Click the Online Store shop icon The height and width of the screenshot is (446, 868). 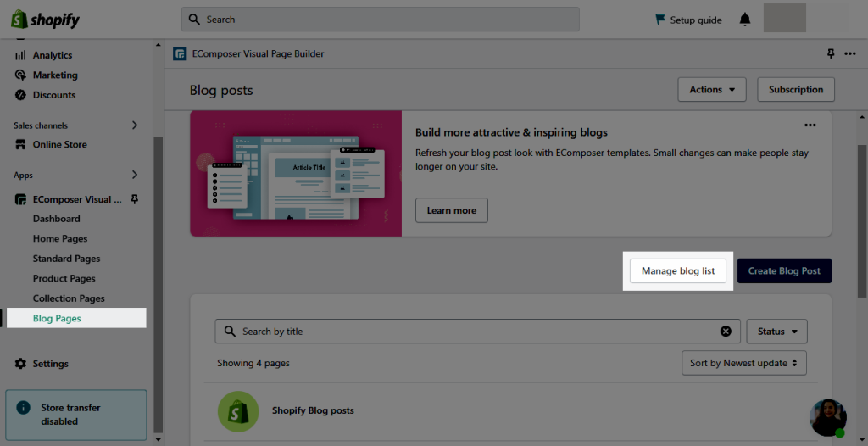point(20,145)
